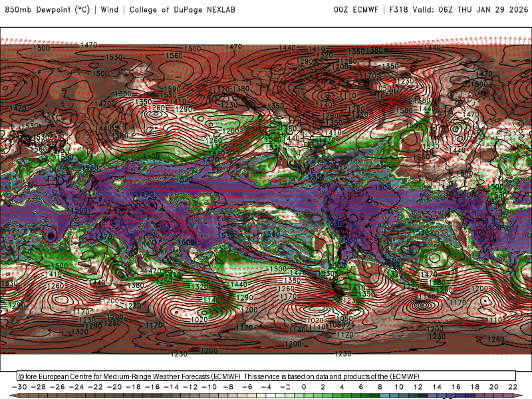The image size is (532, 399).
Task: Click the '850mb Dewpoint (°C)' title text
Action: 47,9
